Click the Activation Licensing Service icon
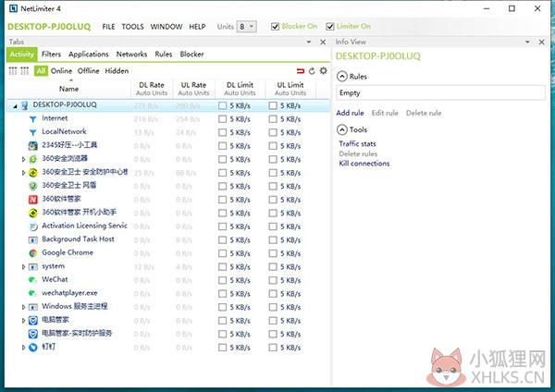555x392 pixels. (x=33, y=227)
